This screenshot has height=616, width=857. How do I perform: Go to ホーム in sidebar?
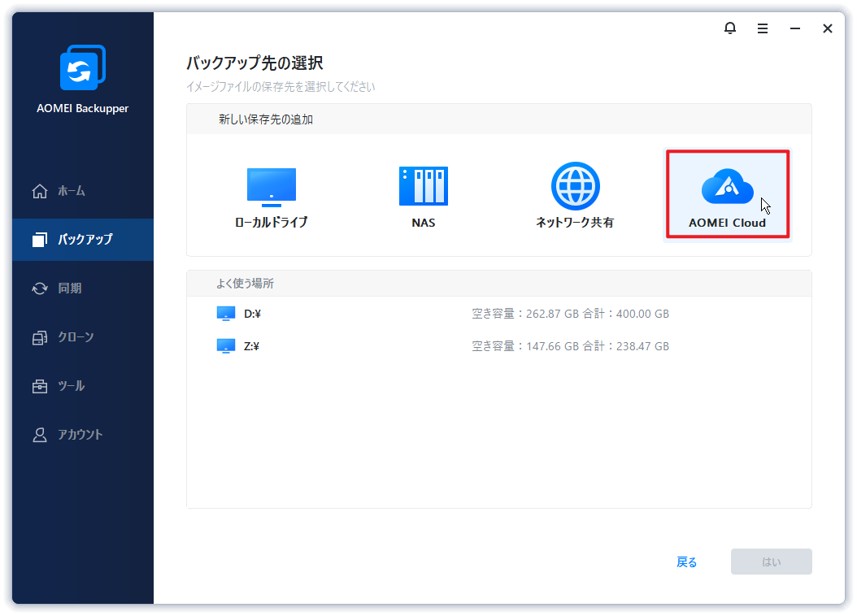click(x=83, y=191)
